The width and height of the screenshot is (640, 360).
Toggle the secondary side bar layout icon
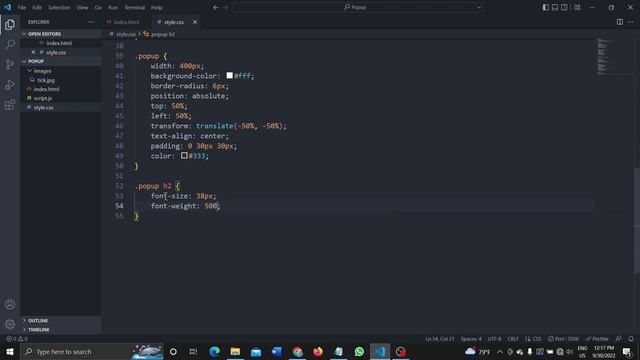[564, 7]
